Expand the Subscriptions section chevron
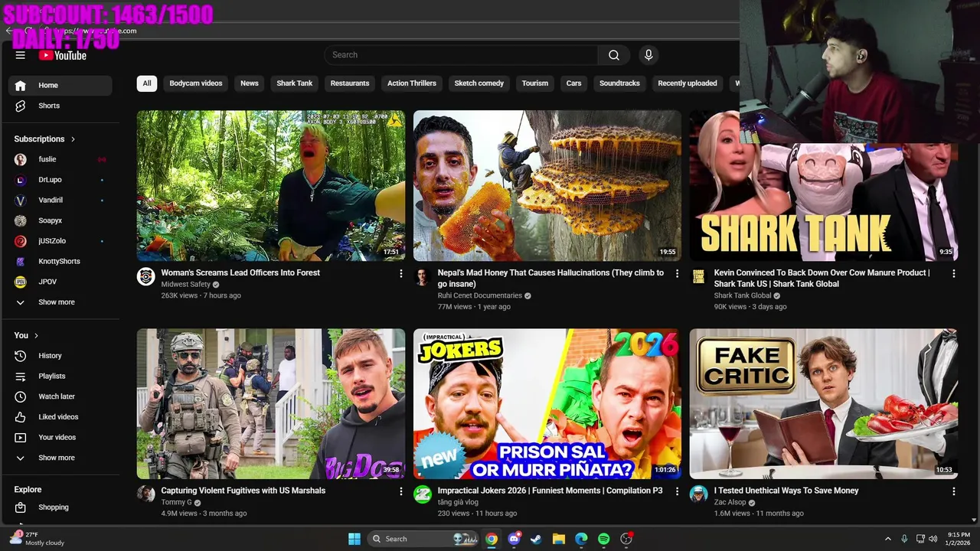The height and width of the screenshot is (551, 980). [x=73, y=139]
